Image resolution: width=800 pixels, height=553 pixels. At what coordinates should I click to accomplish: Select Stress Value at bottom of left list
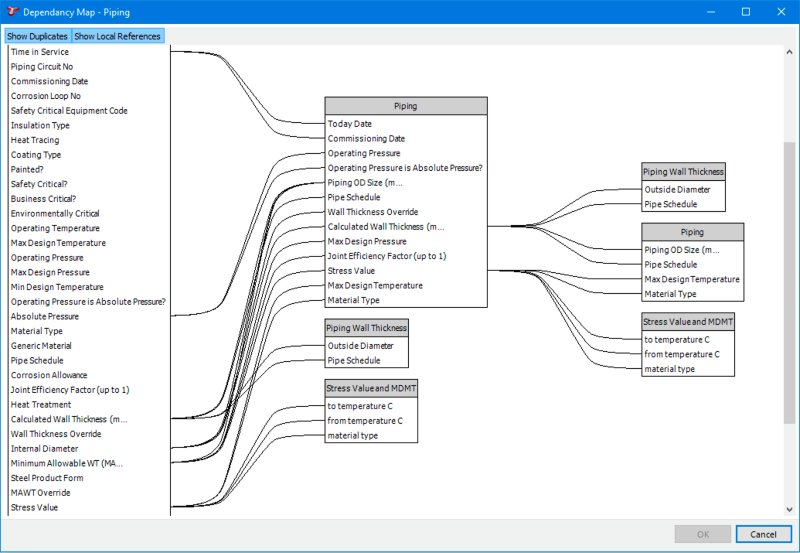[35, 507]
